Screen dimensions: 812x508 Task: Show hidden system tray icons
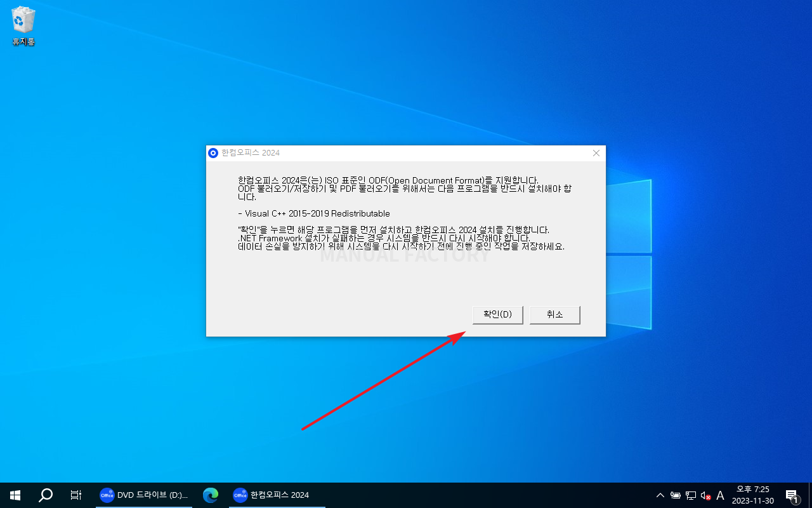[x=660, y=495]
